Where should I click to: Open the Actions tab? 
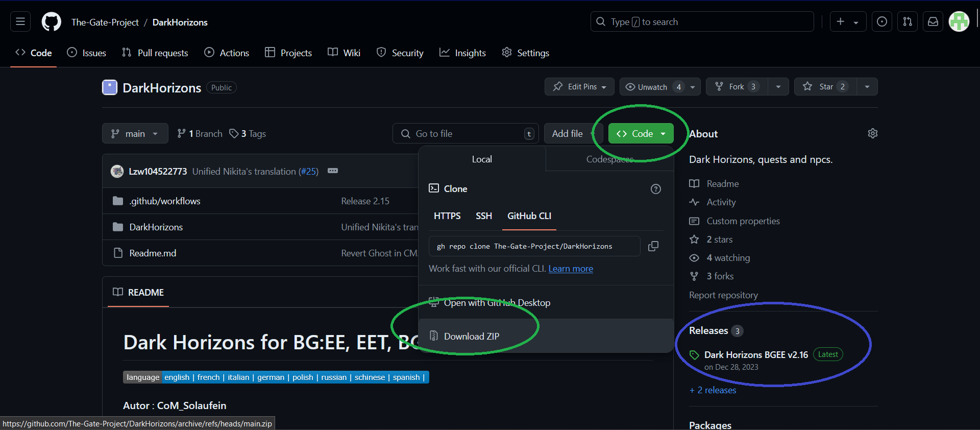pyautogui.click(x=227, y=53)
